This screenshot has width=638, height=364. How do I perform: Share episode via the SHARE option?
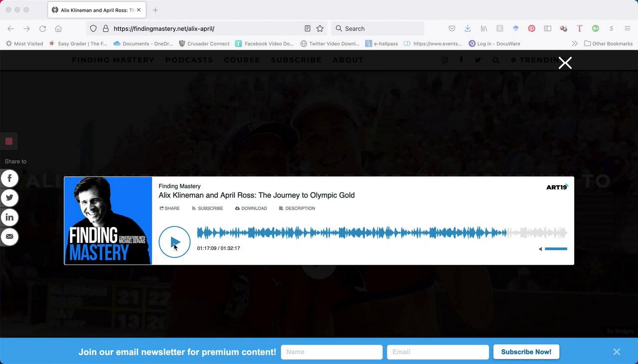(169, 208)
